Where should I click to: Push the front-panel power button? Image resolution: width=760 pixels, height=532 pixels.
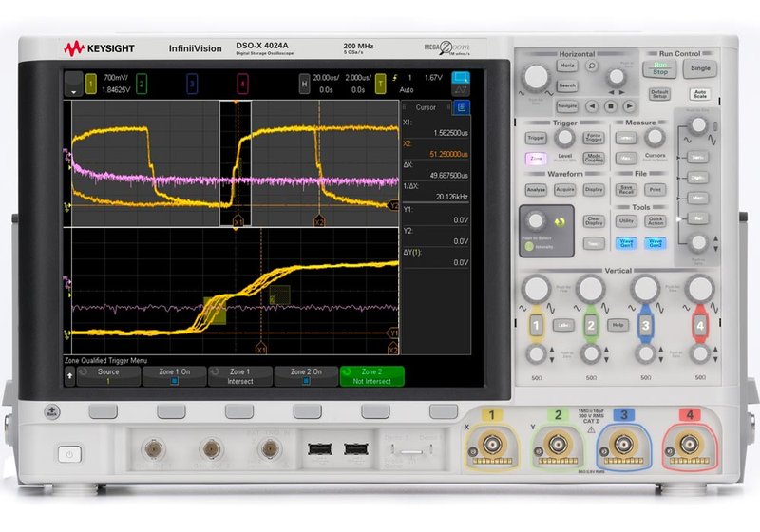pos(69,454)
